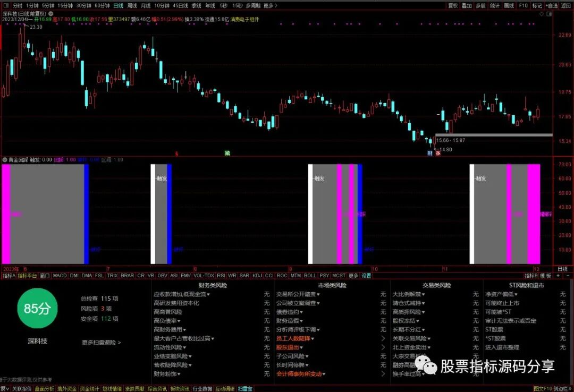Click the 日线 label at time axis end
The image size is (574, 392).
tap(562, 269)
